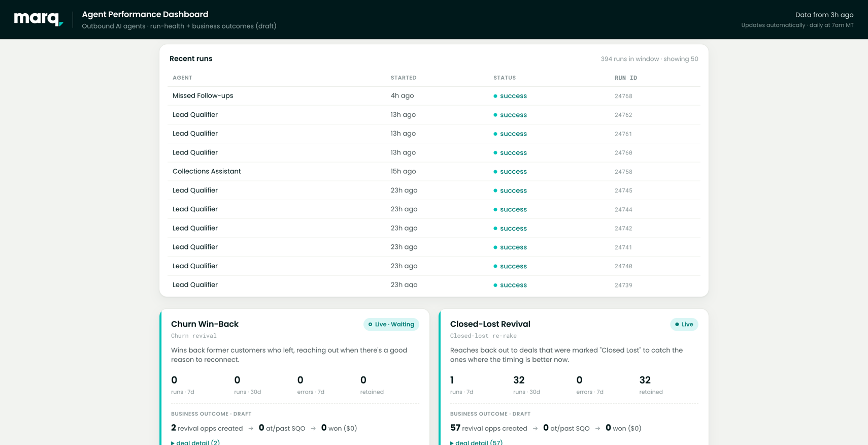Click run ID 24760
This screenshot has width=868, height=445.
coord(623,153)
